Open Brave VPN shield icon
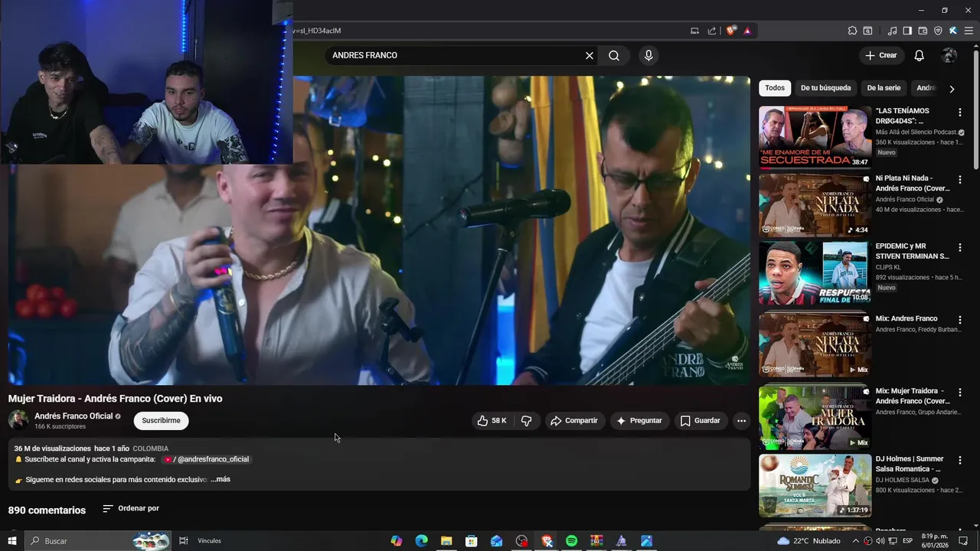 tap(938, 31)
